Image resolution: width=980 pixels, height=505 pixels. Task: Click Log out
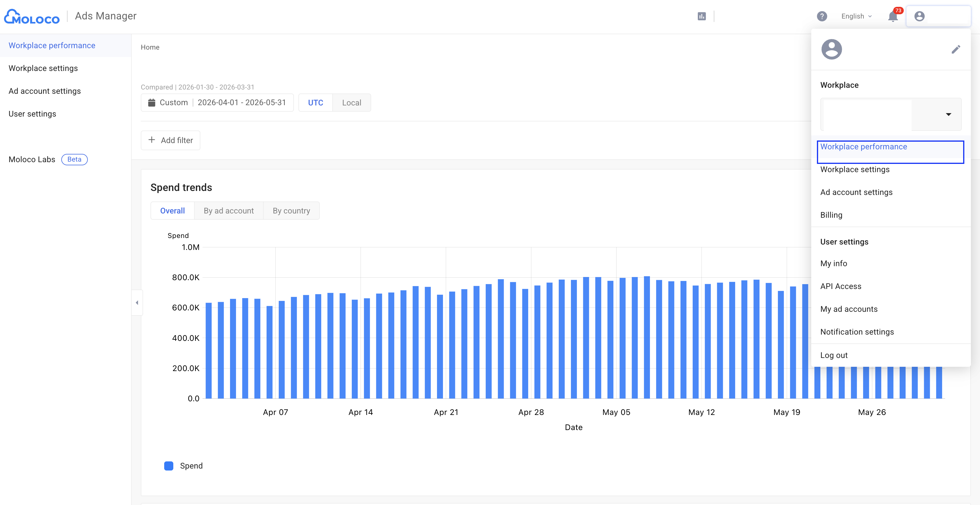(x=890, y=355)
